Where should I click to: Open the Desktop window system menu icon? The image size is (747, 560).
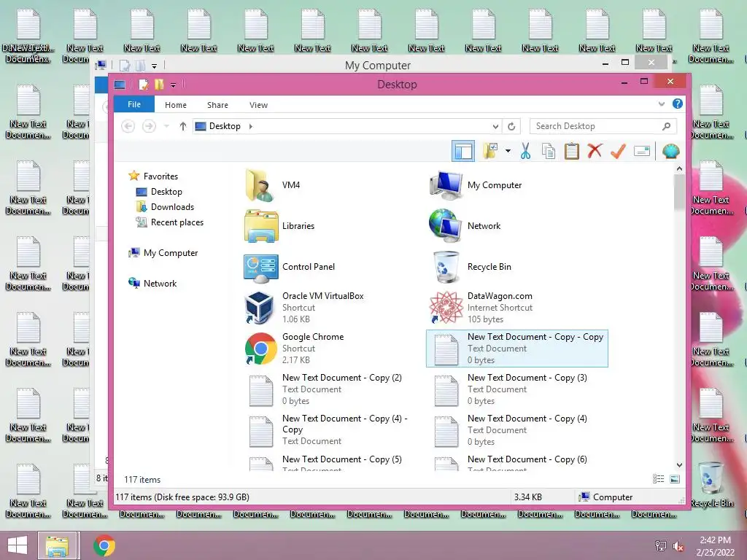pyautogui.click(x=120, y=85)
